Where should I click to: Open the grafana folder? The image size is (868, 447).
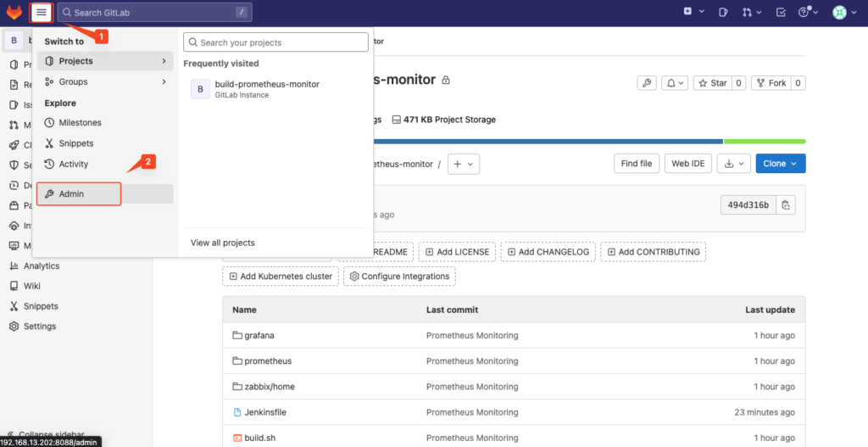(x=259, y=335)
